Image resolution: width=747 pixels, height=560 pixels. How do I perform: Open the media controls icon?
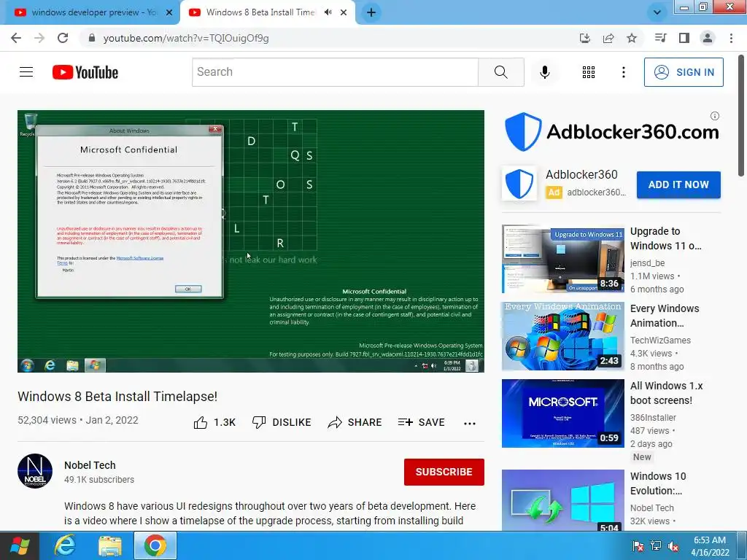click(661, 38)
